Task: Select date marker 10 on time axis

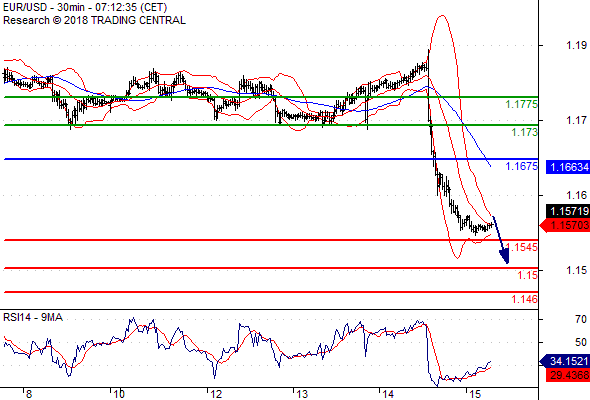Action: 119,394
